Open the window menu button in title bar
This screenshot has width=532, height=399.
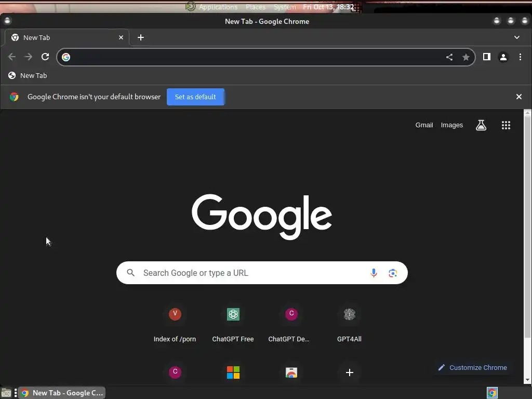pos(7,21)
